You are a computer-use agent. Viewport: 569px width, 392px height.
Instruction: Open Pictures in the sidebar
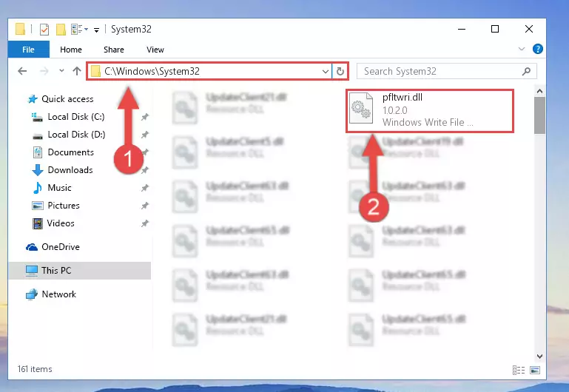tap(64, 206)
